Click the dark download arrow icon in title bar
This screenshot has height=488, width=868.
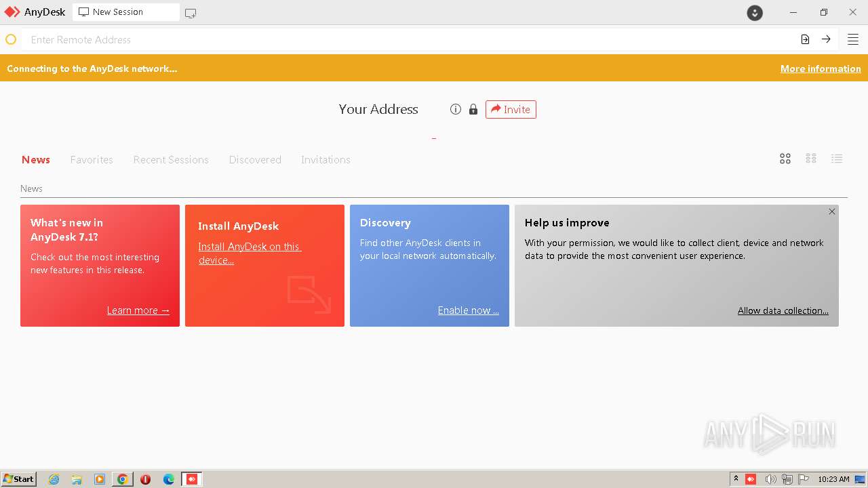click(755, 12)
